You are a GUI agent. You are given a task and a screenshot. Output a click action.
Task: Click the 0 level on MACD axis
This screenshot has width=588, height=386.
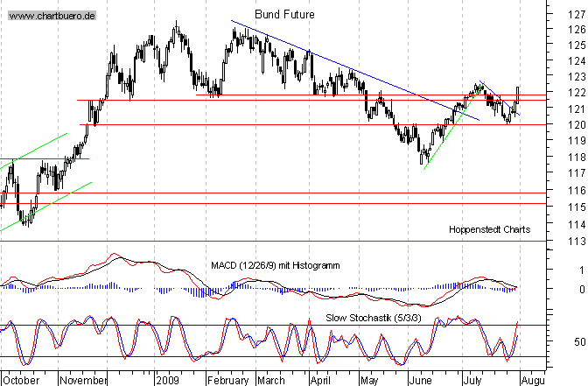(581, 289)
